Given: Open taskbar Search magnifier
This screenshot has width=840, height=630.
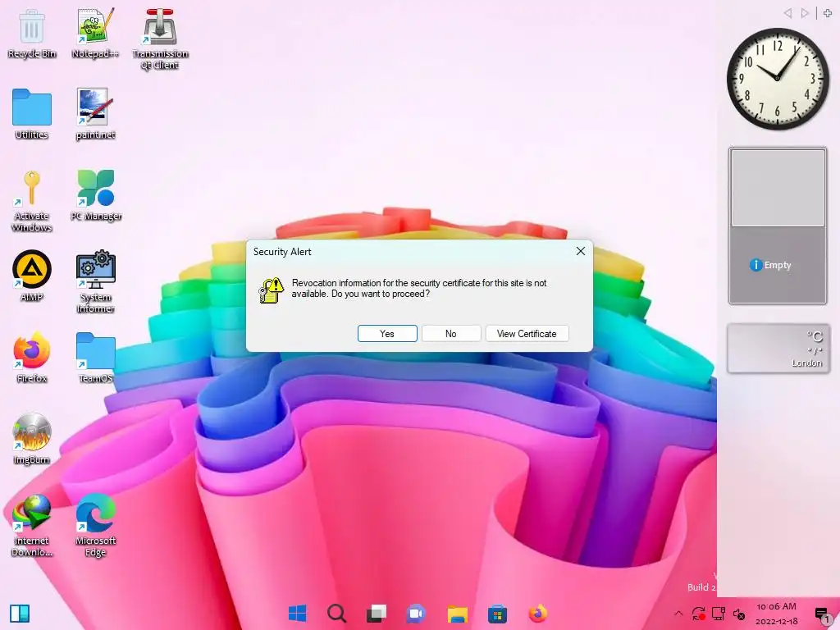Looking at the screenshot, I should point(336,613).
